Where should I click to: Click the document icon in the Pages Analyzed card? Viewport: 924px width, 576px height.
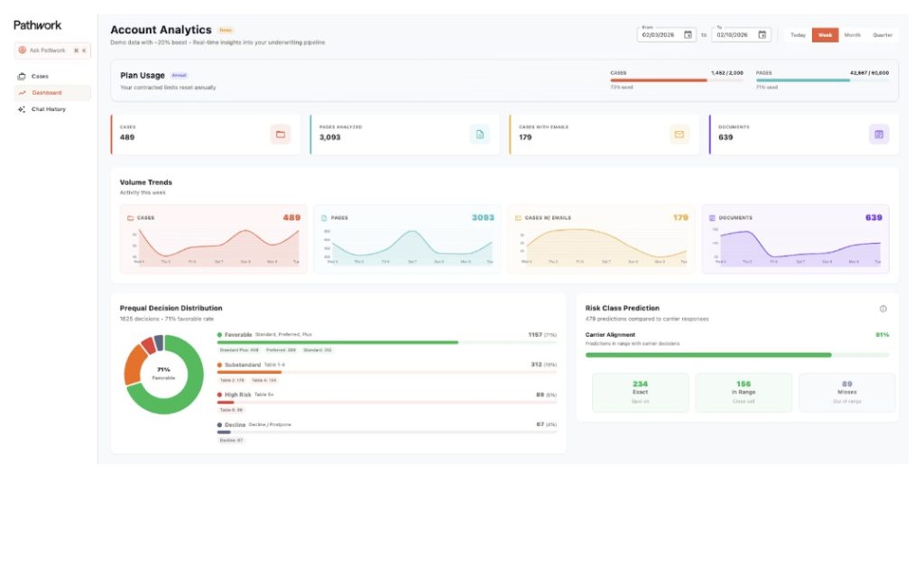click(480, 135)
